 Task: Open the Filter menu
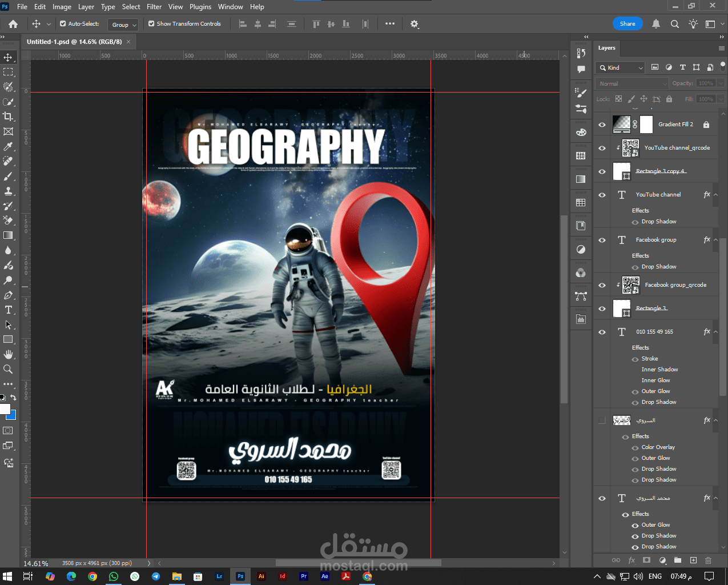[x=154, y=7]
